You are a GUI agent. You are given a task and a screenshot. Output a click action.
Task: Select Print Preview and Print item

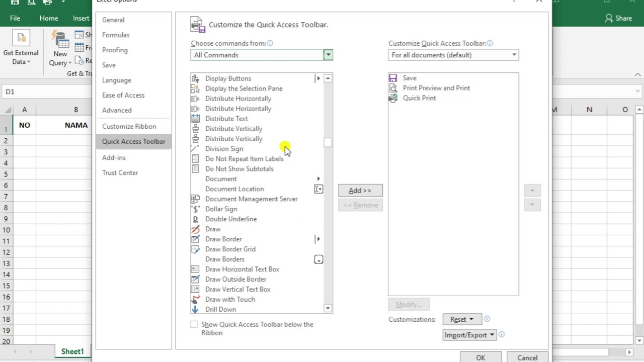(453, 88)
